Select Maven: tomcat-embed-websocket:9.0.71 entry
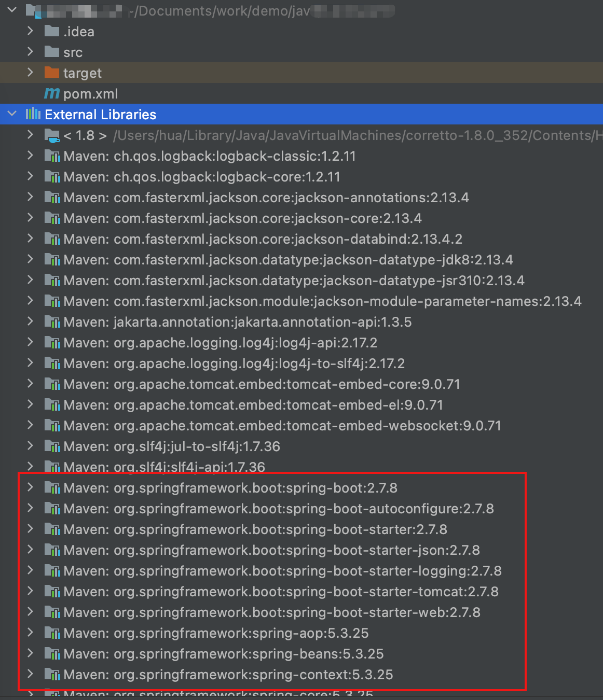The width and height of the screenshot is (603, 700). [282, 426]
